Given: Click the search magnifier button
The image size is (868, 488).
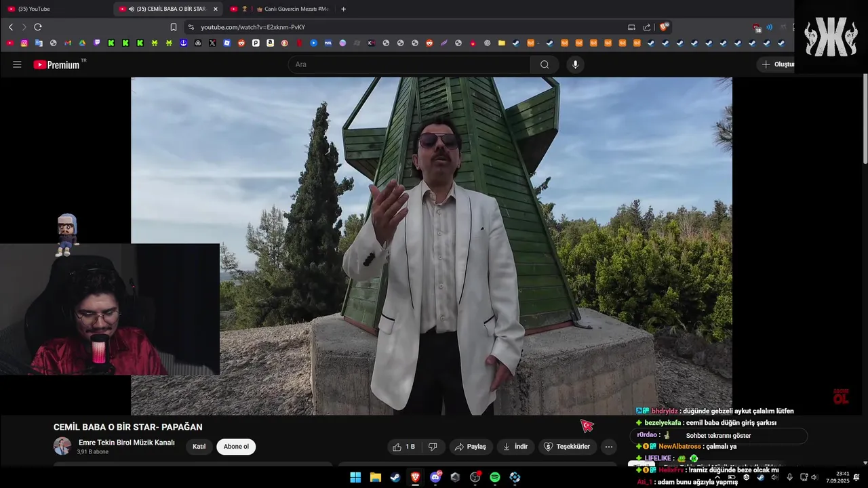Looking at the screenshot, I should (x=545, y=64).
